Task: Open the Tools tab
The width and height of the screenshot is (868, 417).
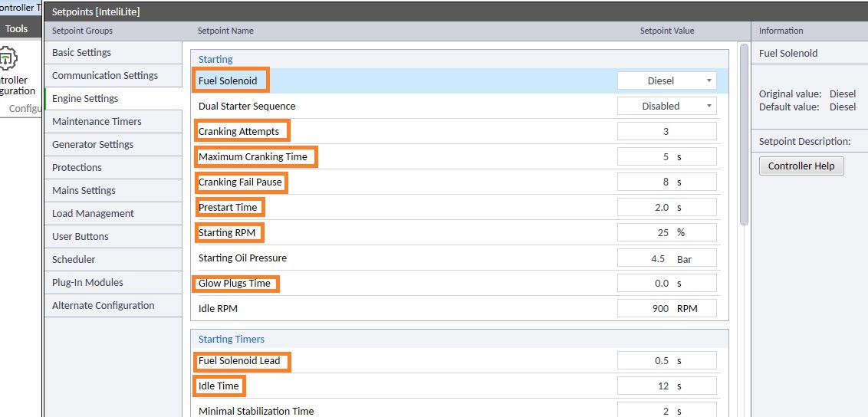Action: pos(17,29)
